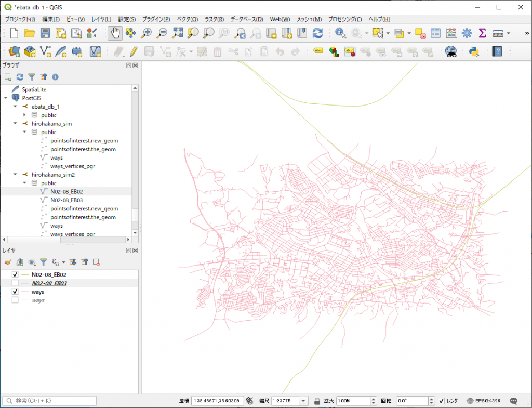Image resolution: width=532 pixels, height=408 pixels.
Task: Uncheck the N02-08_EB02 layer checkbox
Action: 15,274
